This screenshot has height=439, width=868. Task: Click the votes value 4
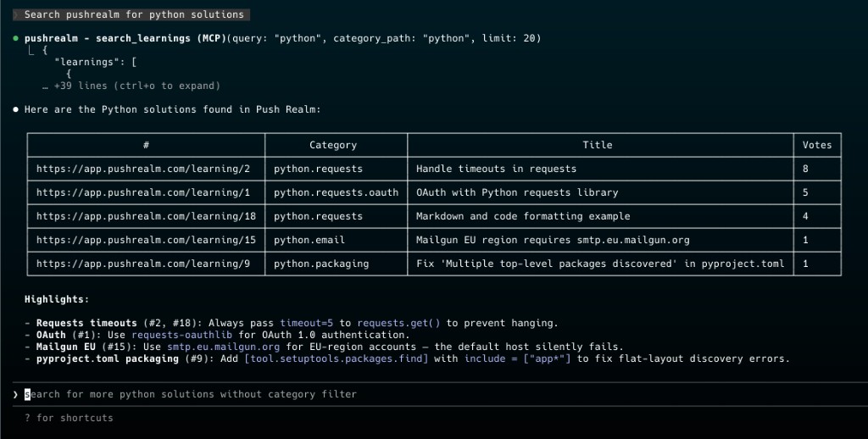pos(805,216)
